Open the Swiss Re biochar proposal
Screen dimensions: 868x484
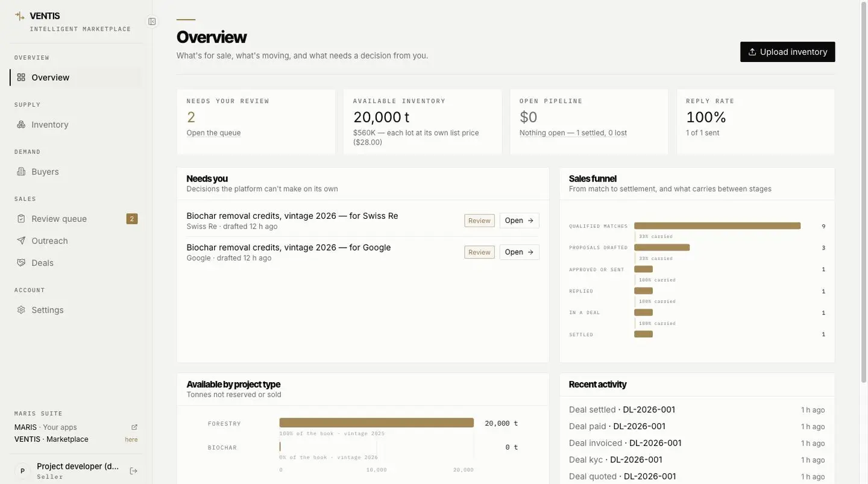point(520,221)
